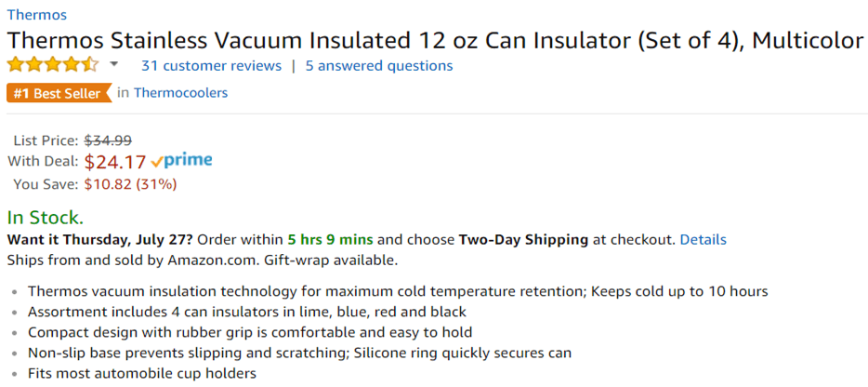This screenshot has height=387, width=868.
Task: Click the star rating icon
Action: pyautogui.click(x=53, y=65)
